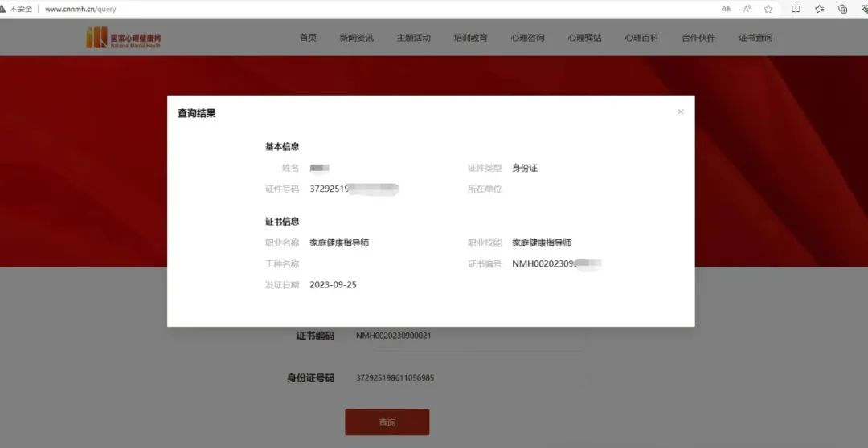This screenshot has height=448, width=868.
Task: Open the 证书查询 navigation menu item
Action: pos(755,38)
